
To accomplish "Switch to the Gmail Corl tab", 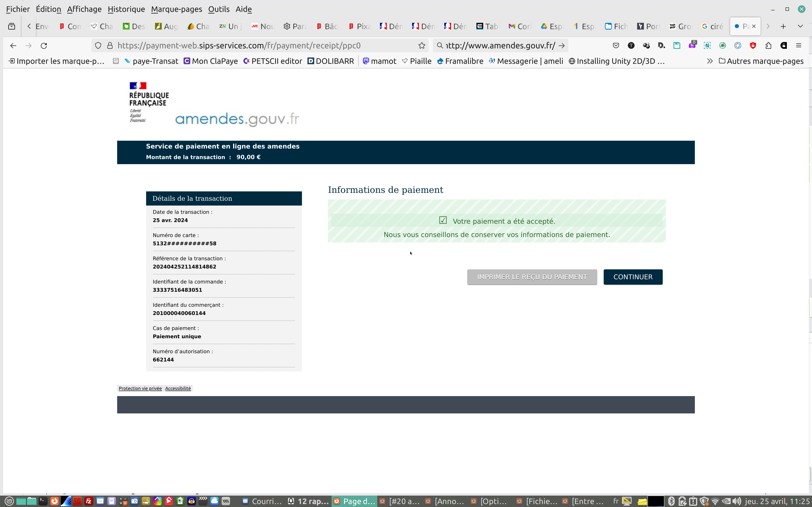I will click(x=520, y=26).
